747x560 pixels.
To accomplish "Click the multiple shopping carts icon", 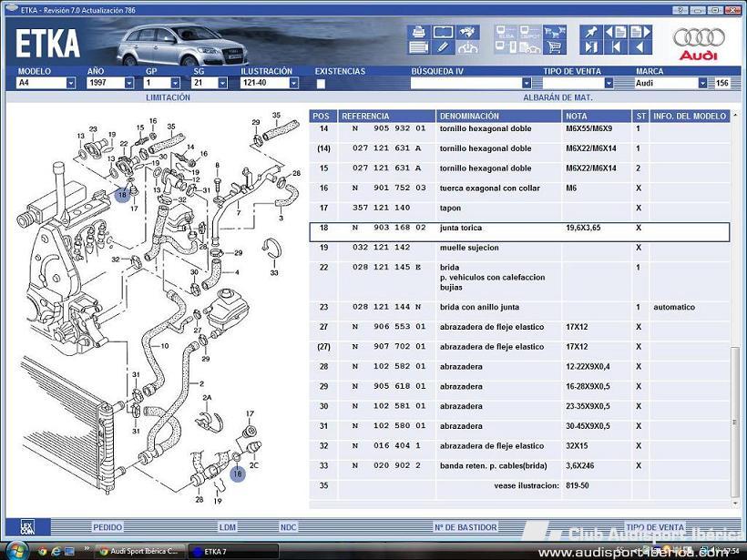I will point(555,33).
